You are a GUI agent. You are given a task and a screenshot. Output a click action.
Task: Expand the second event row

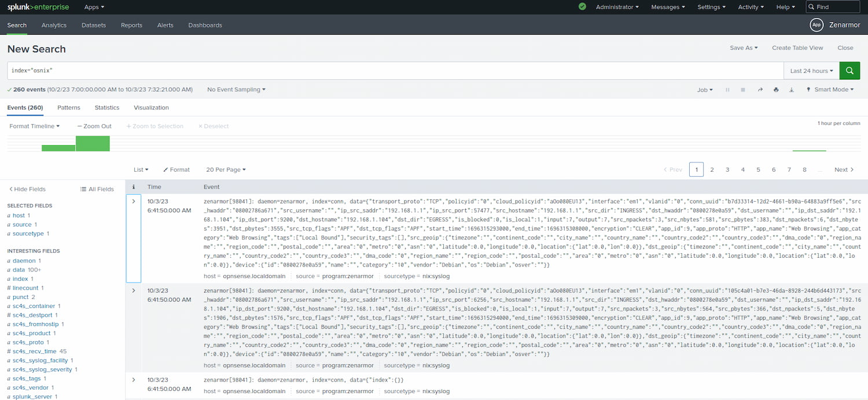click(134, 290)
